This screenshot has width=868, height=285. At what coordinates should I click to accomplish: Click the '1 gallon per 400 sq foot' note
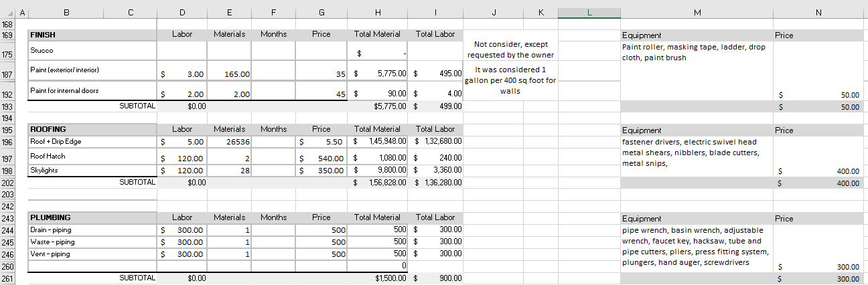(510, 80)
